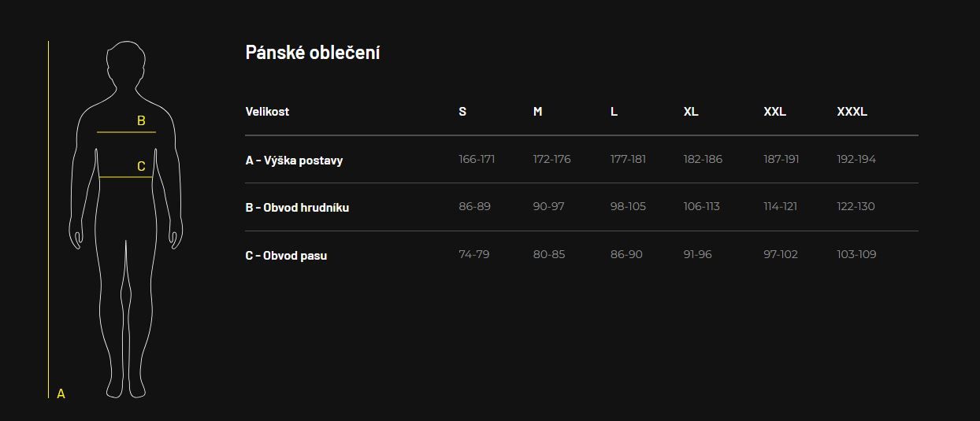Screen dimensions: 980x421
Task: Click the yellow A height label
Action: (x=61, y=393)
